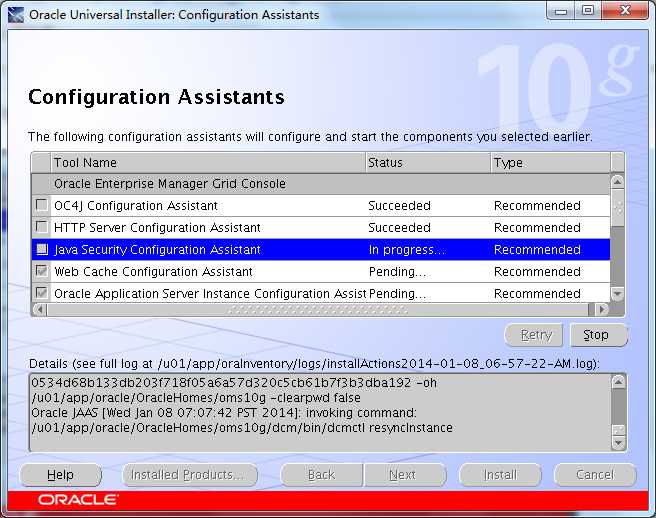
Task: Click Succeeded status of HTTP Server row
Action: pyautogui.click(x=399, y=227)
